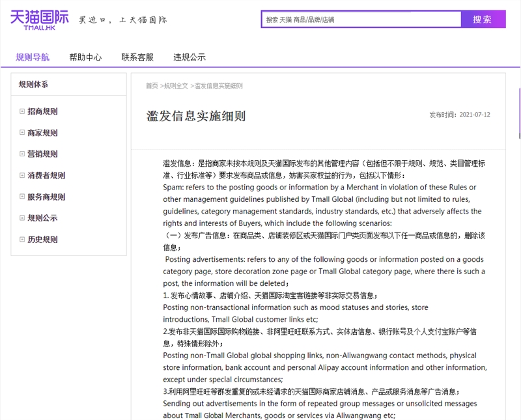Screen dimensions: 521x420
Task: Expand the 历史规则 category
Action: pyautogui.click(x=41, y=240)
